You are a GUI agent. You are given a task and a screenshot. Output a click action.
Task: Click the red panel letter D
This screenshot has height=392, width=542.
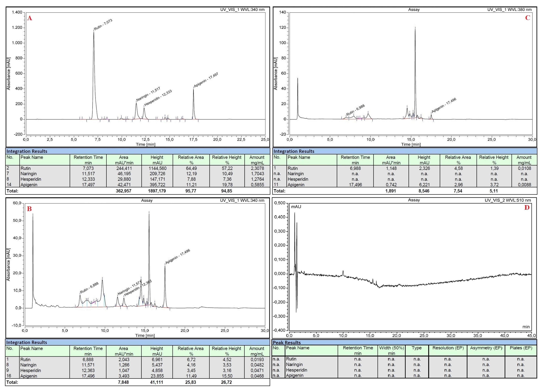pos(527,208)
